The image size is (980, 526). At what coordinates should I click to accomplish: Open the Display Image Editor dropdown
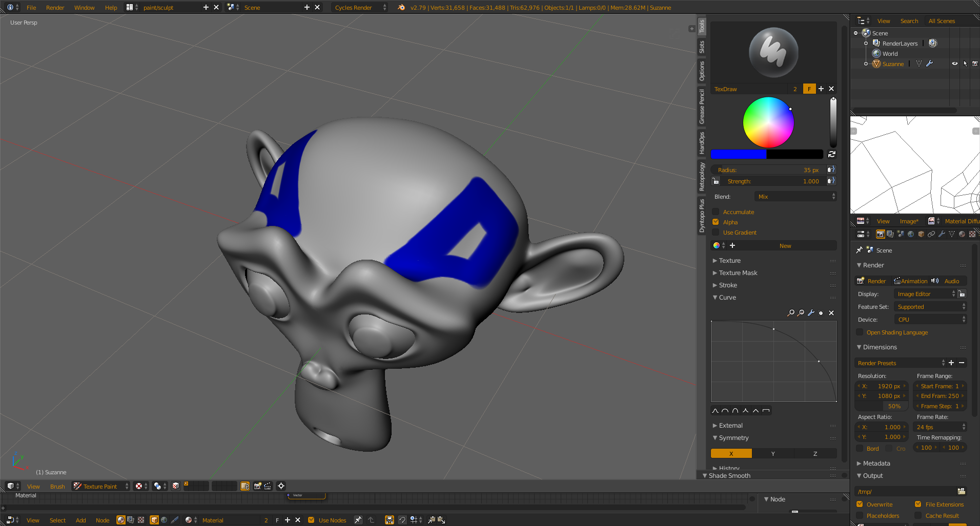(x=926, y=294)
